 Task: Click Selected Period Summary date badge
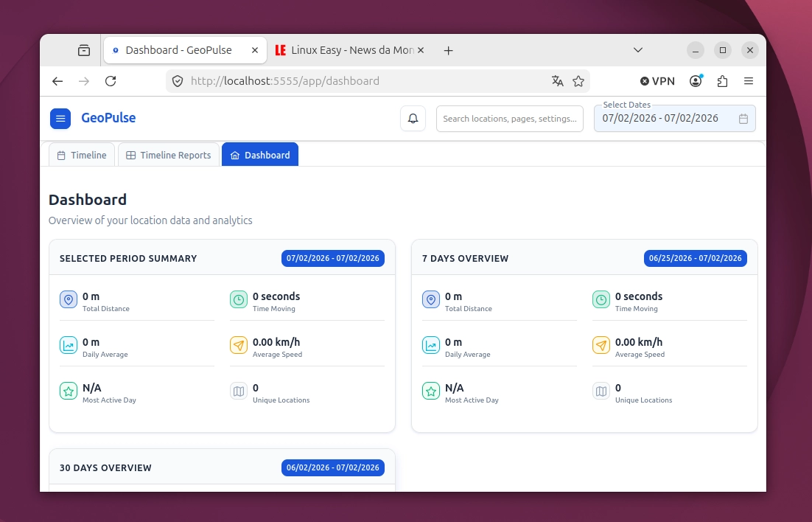tap(333, 258)
